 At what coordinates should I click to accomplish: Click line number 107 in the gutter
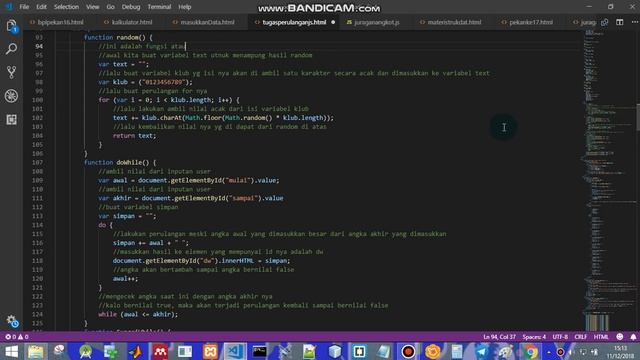tap(38, 162)
